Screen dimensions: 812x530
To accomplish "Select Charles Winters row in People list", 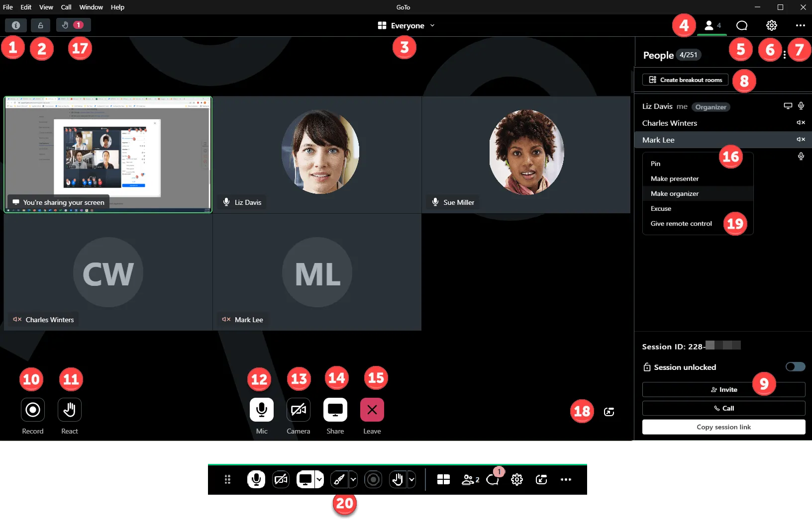I will click(x=723, y=123).
